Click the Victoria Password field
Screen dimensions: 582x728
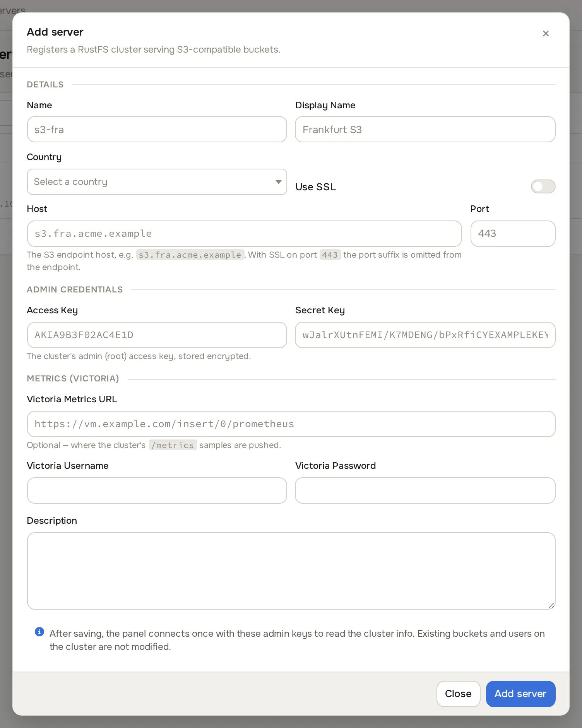point(425,490)
